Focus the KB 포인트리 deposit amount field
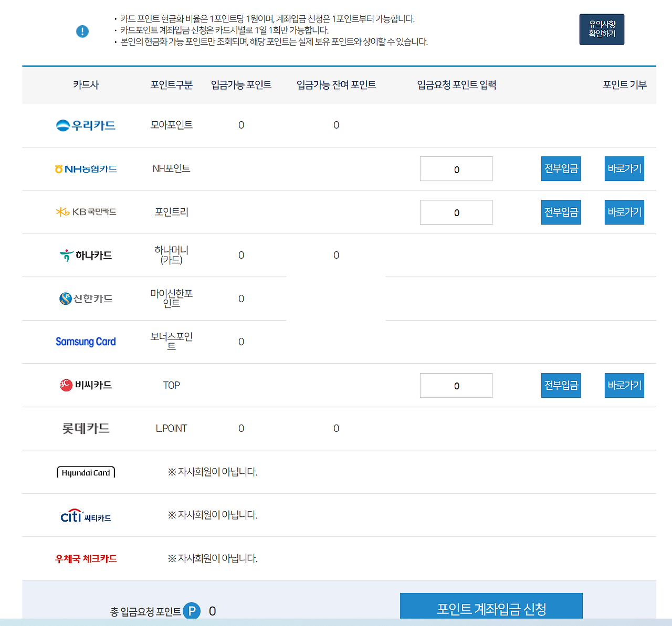This screenshot has width=672, height=626. click(456, 212)
